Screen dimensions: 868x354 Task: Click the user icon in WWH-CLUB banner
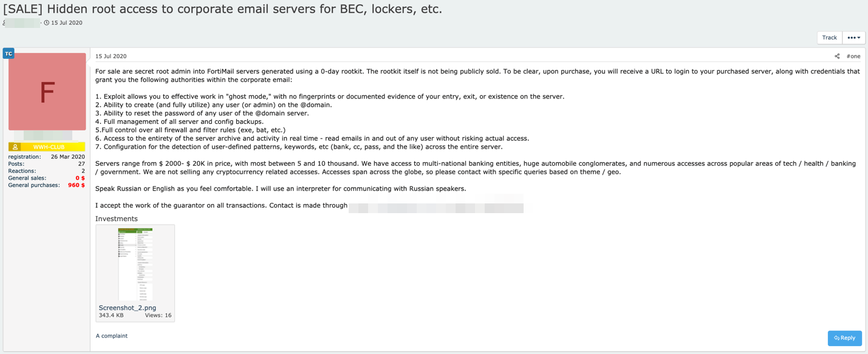pos(15,147)
